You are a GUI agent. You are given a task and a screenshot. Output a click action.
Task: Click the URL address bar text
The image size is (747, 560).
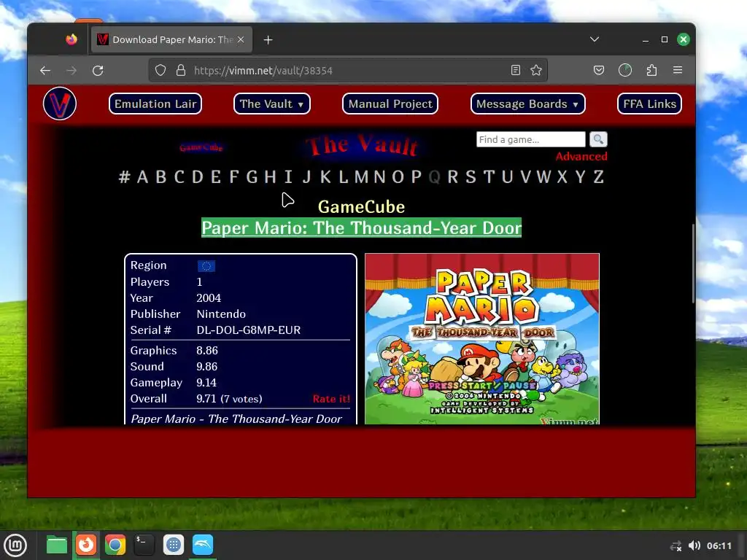pyautogui.click(x=263, y=71)
